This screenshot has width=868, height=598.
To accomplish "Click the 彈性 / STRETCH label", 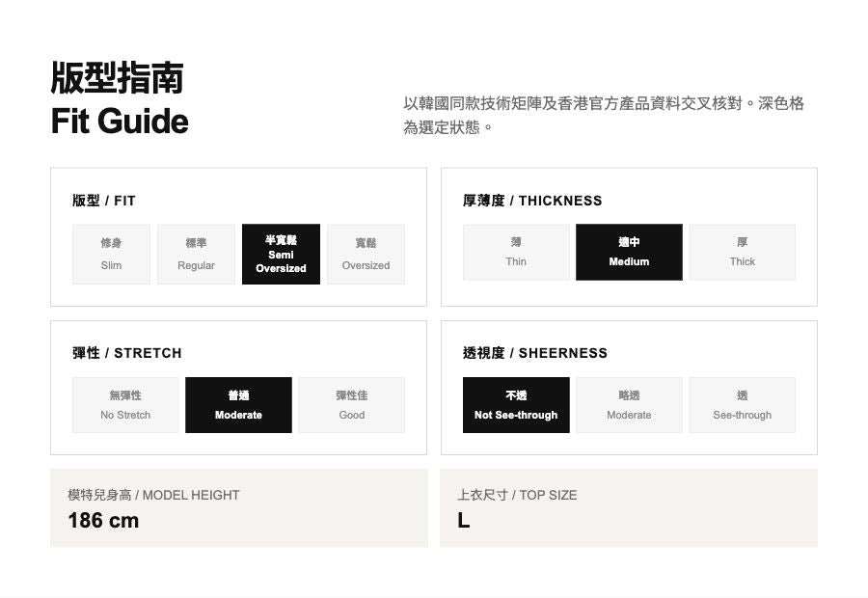I will 126,353.
